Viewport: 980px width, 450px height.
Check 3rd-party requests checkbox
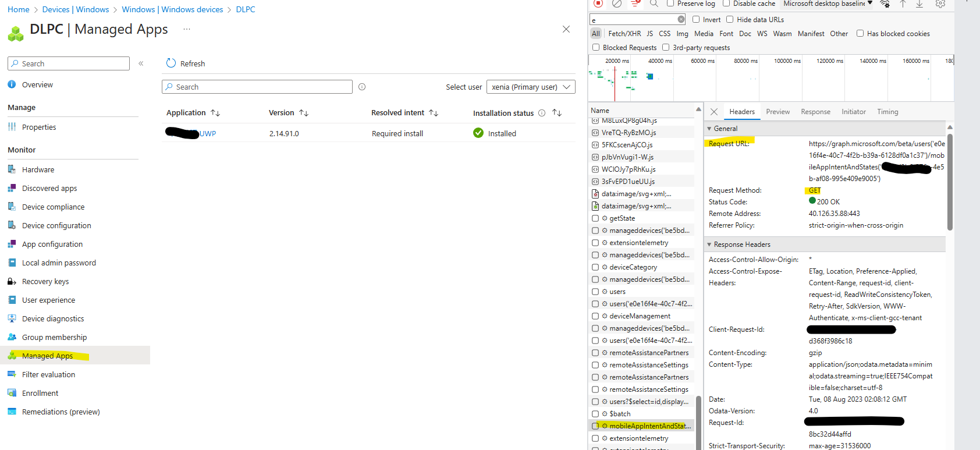(x=666, y=47)
